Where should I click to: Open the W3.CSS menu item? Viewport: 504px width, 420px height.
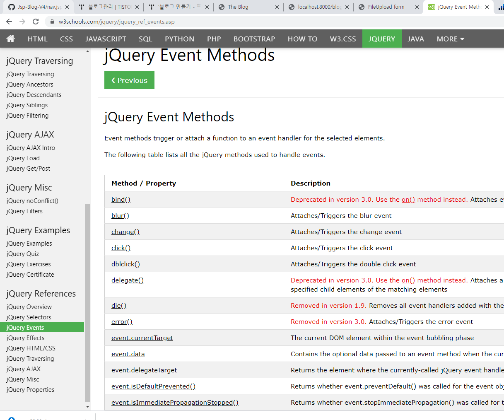343,39
